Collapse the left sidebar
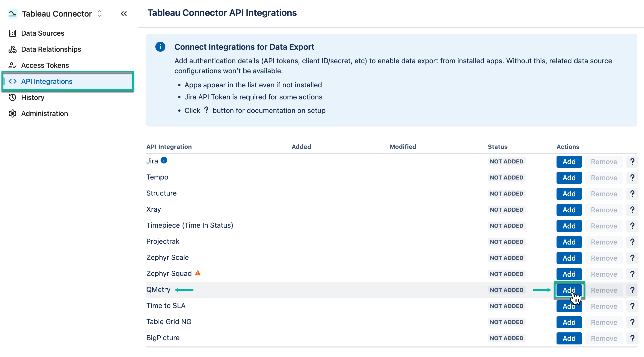The width and height of the screenshot is (644, 357). (x=124, y=14)
